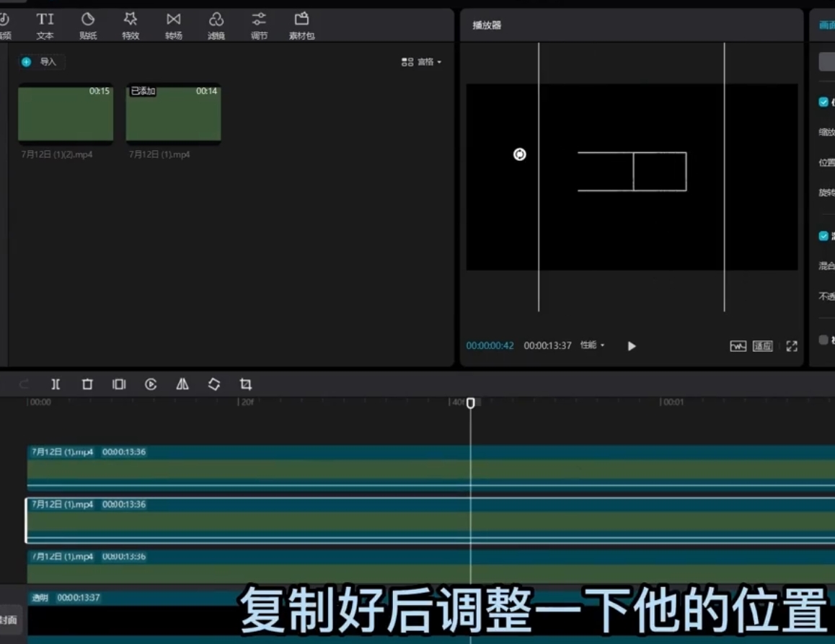
Task: Open the 文本 text tab
Action: click(x=45, y=25)
